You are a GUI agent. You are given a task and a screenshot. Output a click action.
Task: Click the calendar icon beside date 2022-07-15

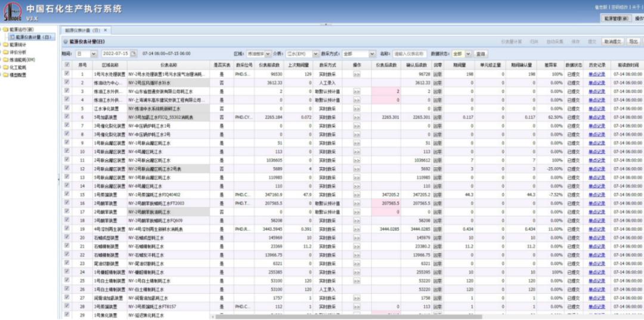coord(134,54)
